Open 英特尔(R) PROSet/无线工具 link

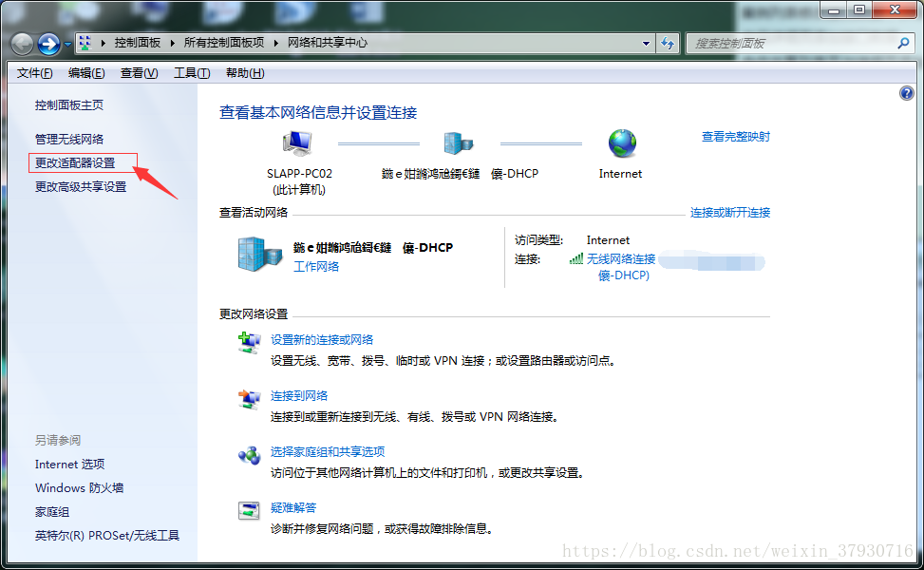coord(106,535)
